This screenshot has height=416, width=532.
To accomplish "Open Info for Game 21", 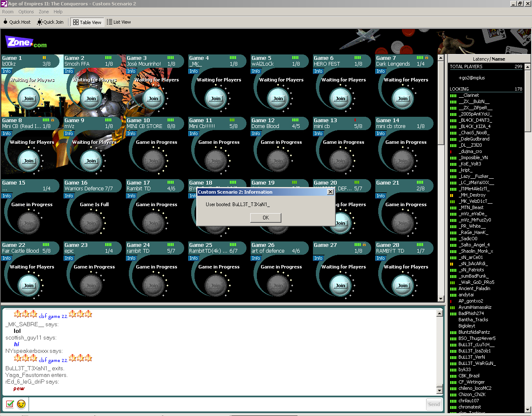I will 381,196.
